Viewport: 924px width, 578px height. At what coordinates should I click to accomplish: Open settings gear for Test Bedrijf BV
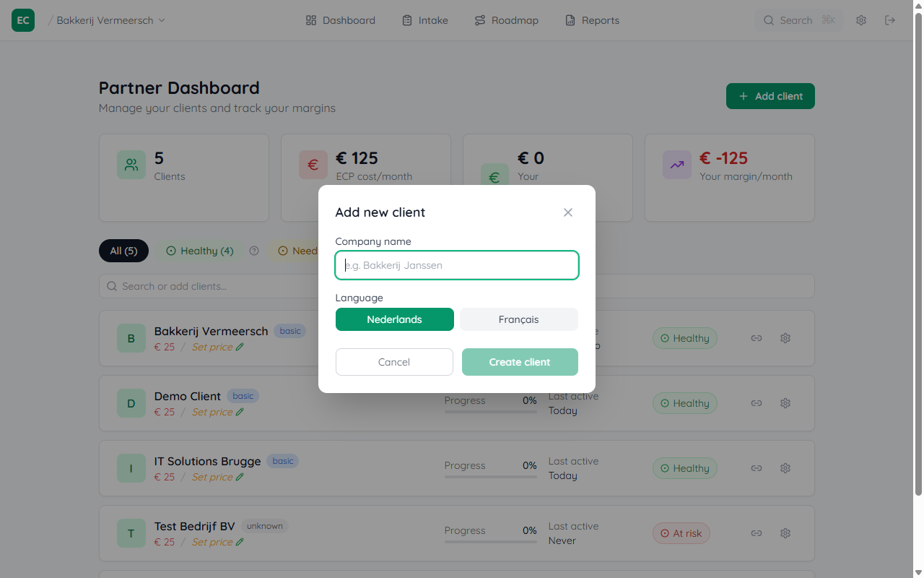[785, 532]
